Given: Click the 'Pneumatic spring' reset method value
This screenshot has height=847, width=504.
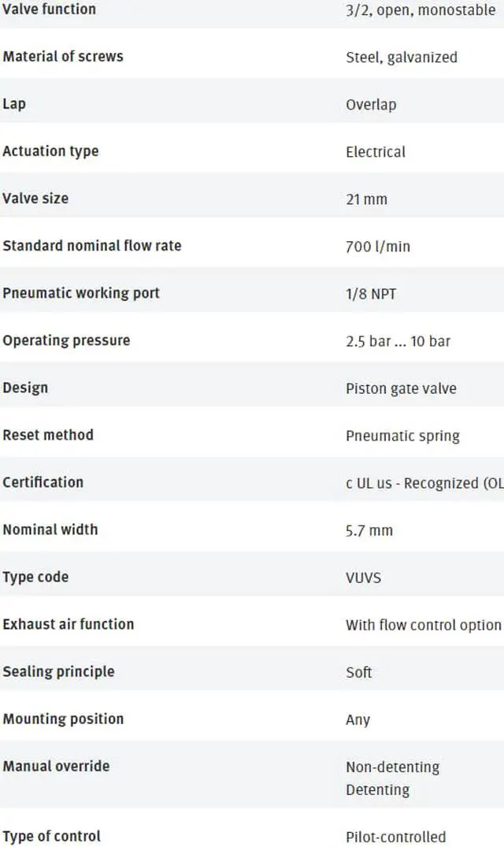Looking at the screenshot, I should (x=402, y=436).
